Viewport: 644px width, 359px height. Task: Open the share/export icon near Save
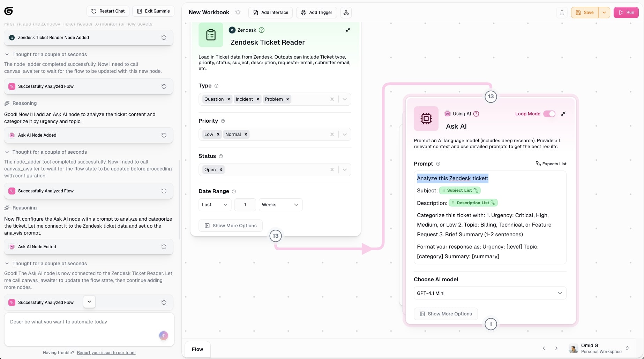562,12
